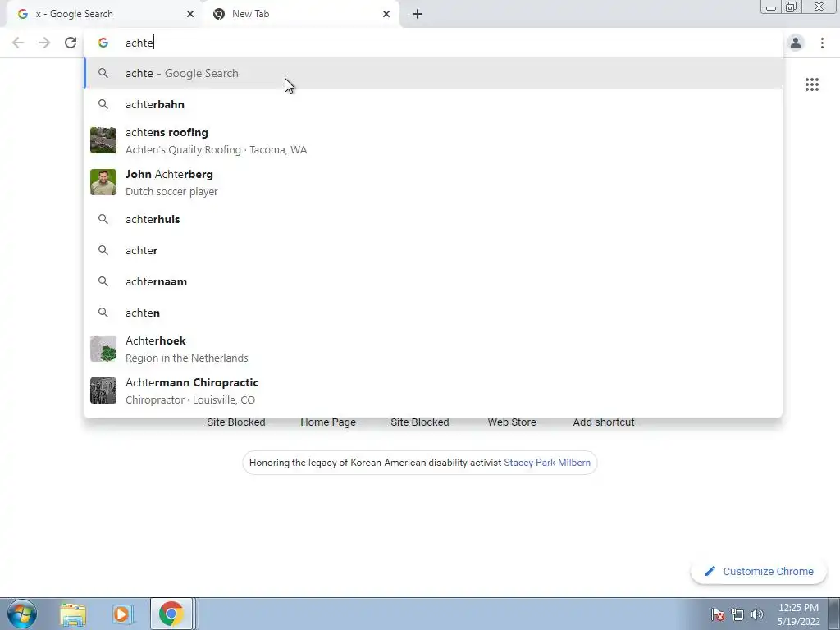Open Windows Media Player from taskbar
Screen dimensions: 840x630
point(121,614)
